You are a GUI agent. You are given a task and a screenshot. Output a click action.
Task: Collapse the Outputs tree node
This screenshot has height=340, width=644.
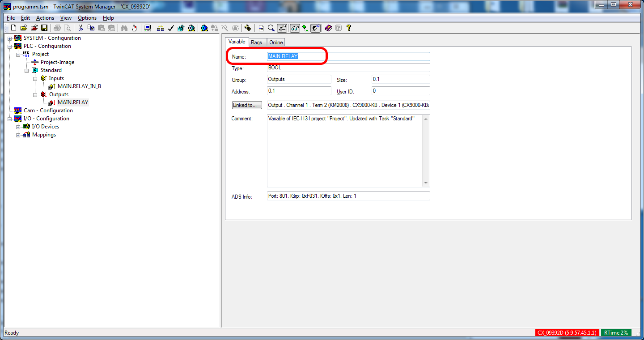coord(35,95)
